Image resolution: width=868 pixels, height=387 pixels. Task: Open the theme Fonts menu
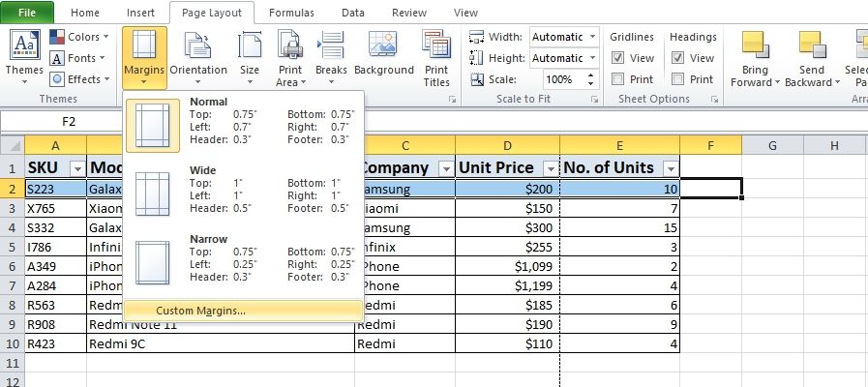78,58
